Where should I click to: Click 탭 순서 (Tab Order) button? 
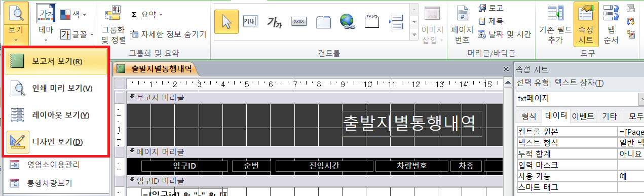point(611,24)
